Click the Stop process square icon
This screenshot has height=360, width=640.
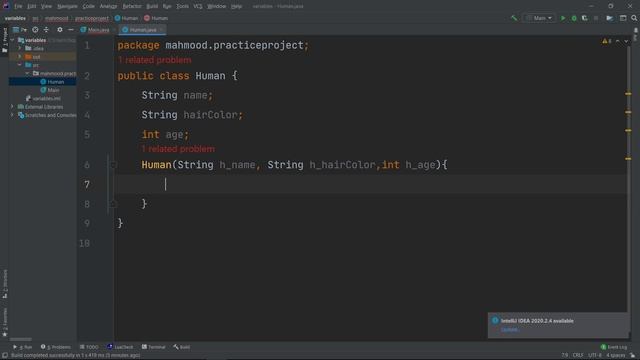tap(596, 18)
